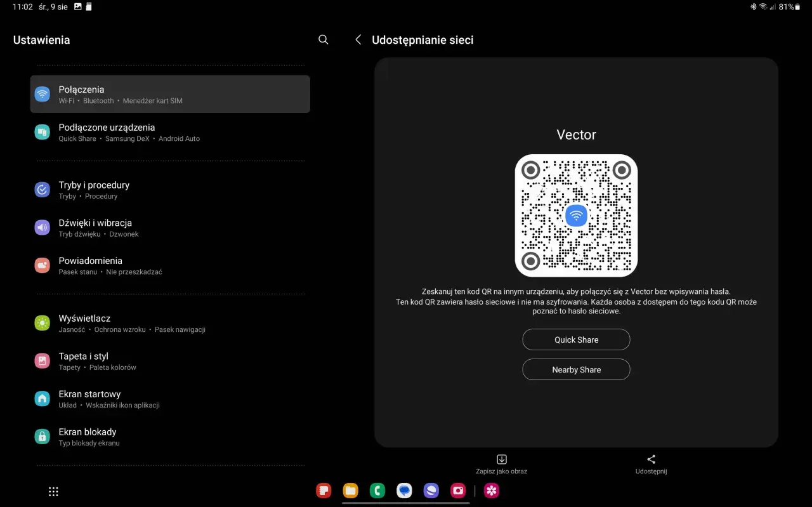Viewport: 812px width, 507px height.
Task: Open Podłączone urządzenia settings
Action: [x=170, y=132]
